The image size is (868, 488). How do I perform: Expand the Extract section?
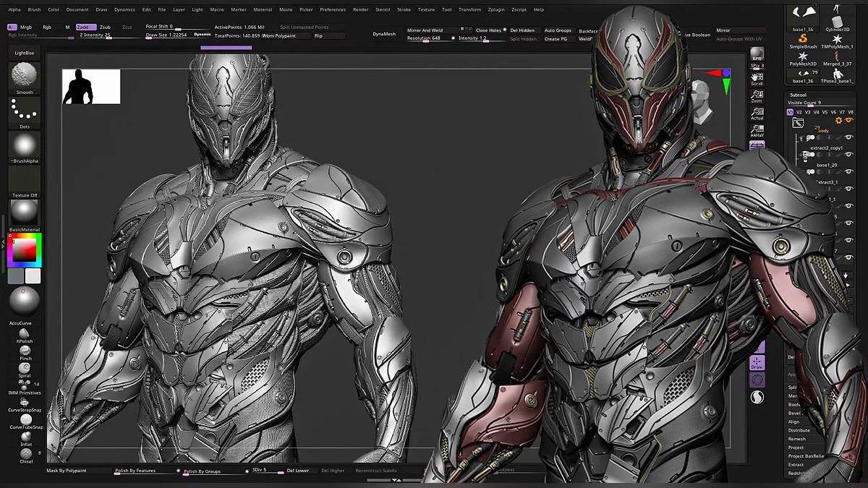pos(796,465)
